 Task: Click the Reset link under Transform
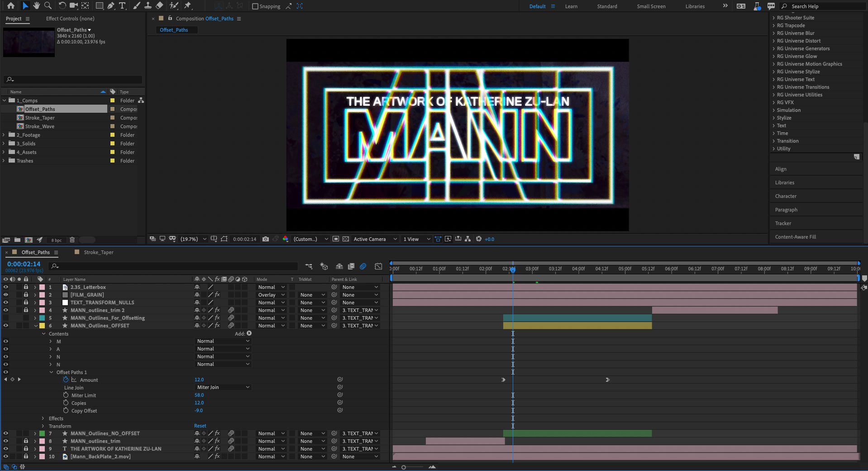tap(200, 426)
